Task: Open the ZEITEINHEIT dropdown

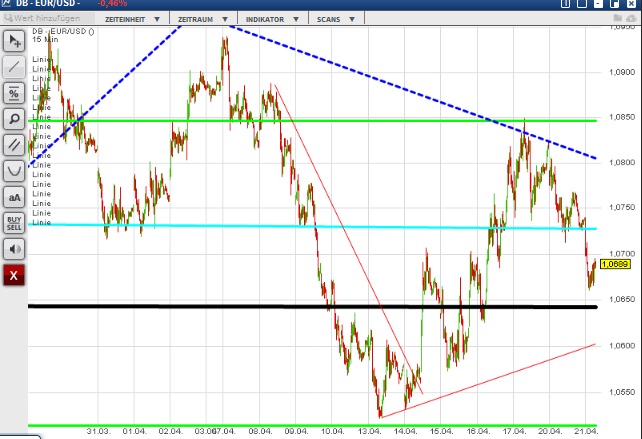Action: click(132, 19)
